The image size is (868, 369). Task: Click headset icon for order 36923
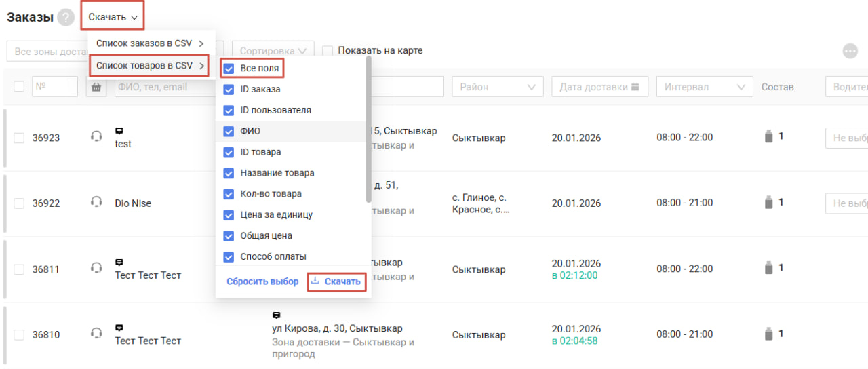[96, 136]
